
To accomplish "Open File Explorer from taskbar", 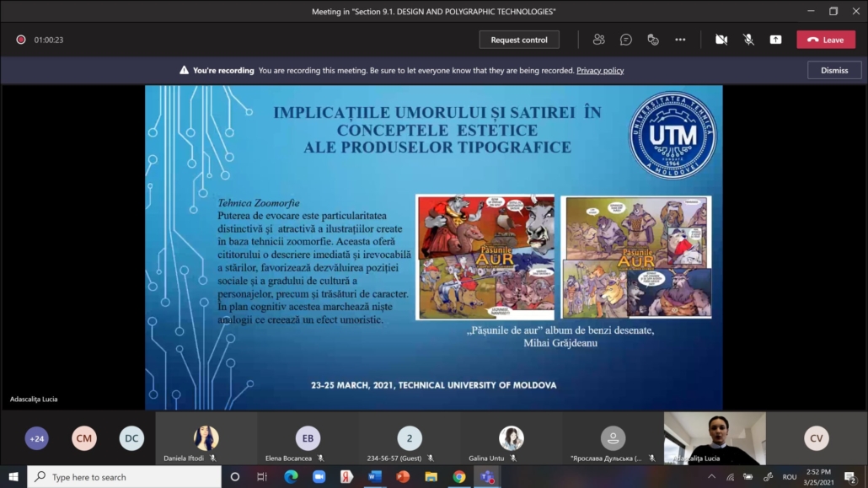I will click(x=431, y=476).
